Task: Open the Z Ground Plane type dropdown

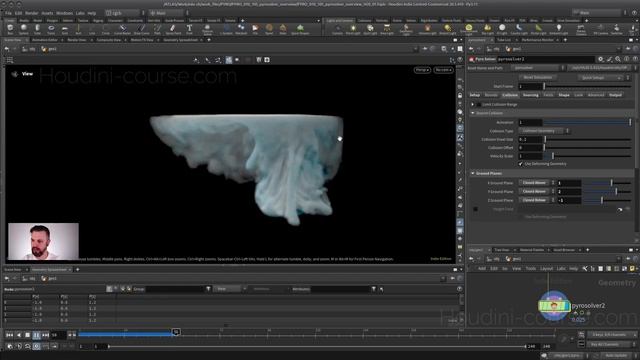Action: click(537, 200)
